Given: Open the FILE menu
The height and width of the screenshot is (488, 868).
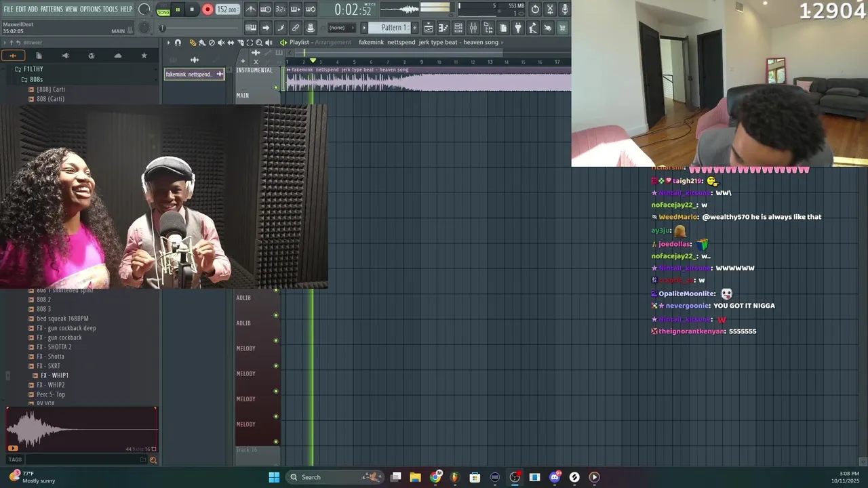Looking at the screenshot, I should click(x=8, y=9).
